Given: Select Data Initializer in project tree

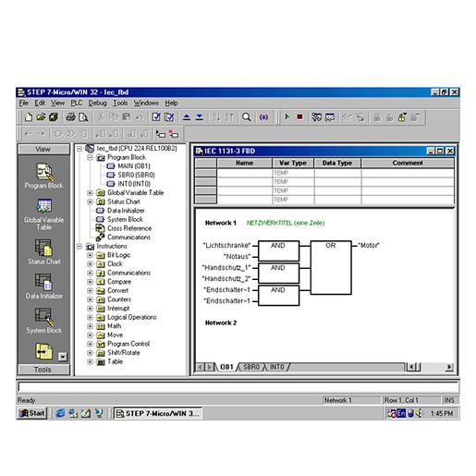Looking at the screenshot, I should tap(126, 211).
